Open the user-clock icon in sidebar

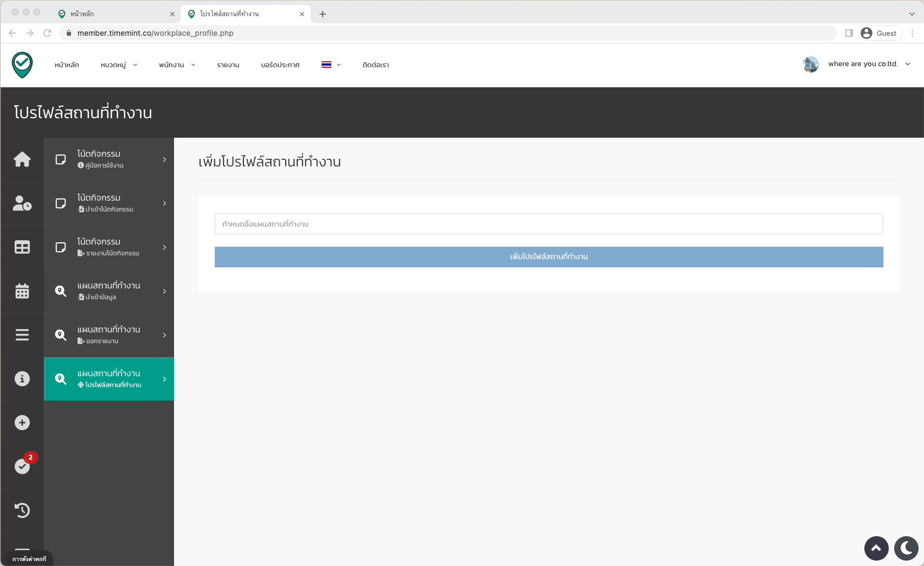22,203
